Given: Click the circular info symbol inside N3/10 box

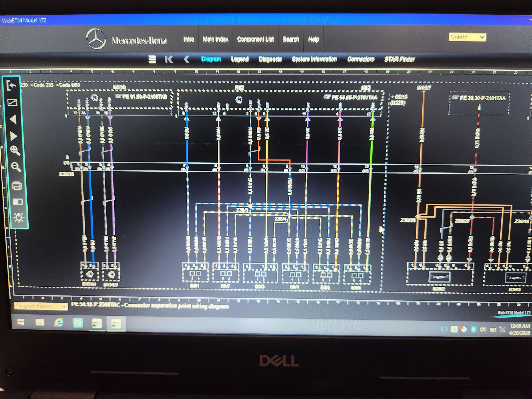Looking at the screenshot, I should point(95,98).
